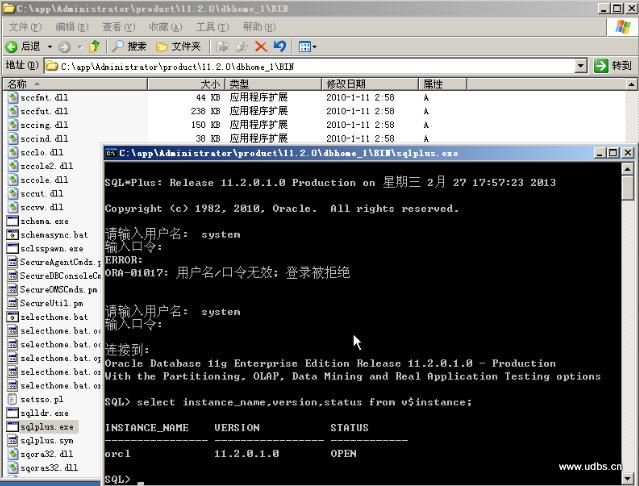
Task: Open the Favorites (收藏) menu
Action: pos(165,27)
